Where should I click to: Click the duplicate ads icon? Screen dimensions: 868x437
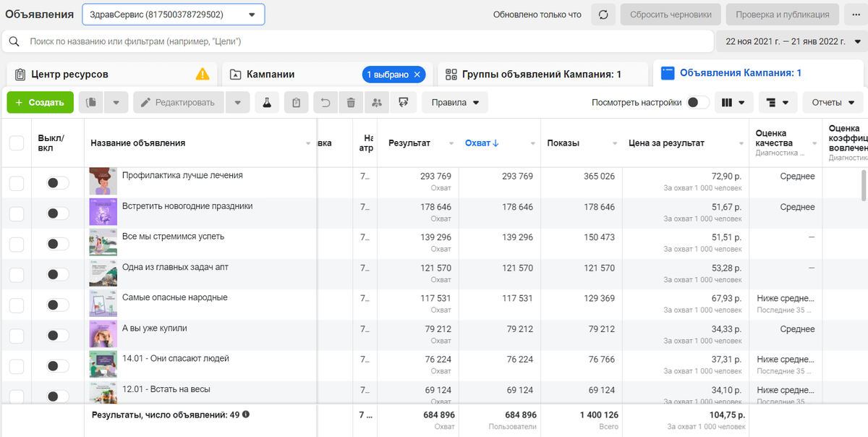point(91,103)
